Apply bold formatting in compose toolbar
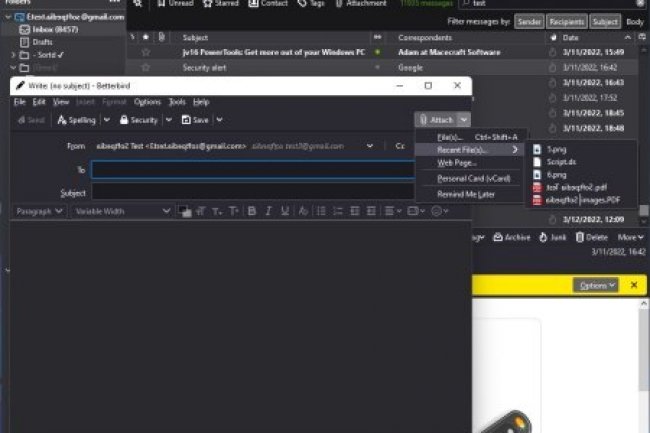This screenshot has width=650, height=433. 252,211
